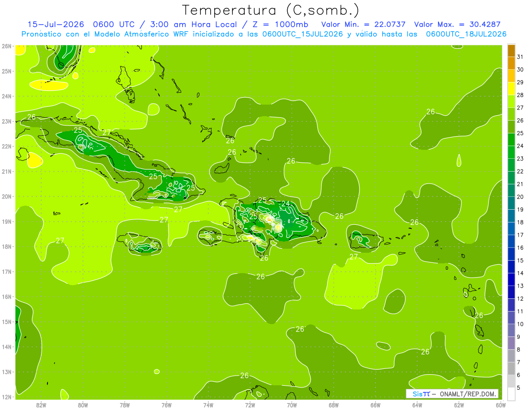This screenshot has height=411, width=532.
Task: Pick the color bar segment between 30 and 31
Action: 511,63
